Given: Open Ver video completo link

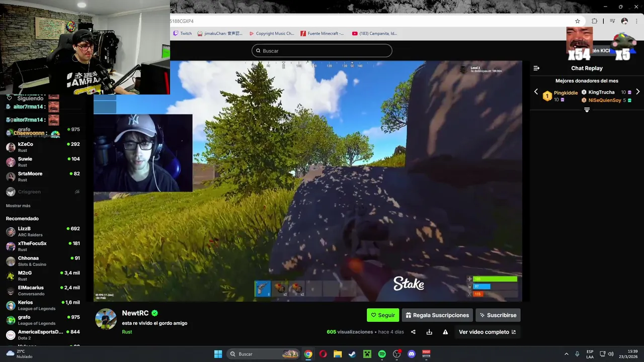Looking at the screenshot, I should [487, 332].
